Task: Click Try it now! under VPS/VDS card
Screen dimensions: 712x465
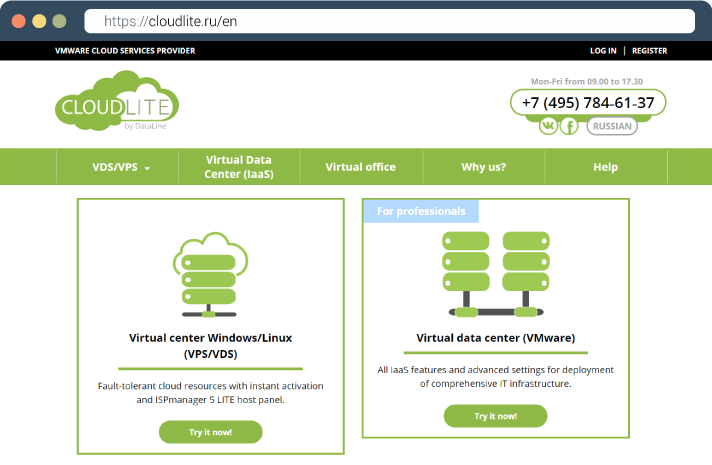Action: point(211,432)
